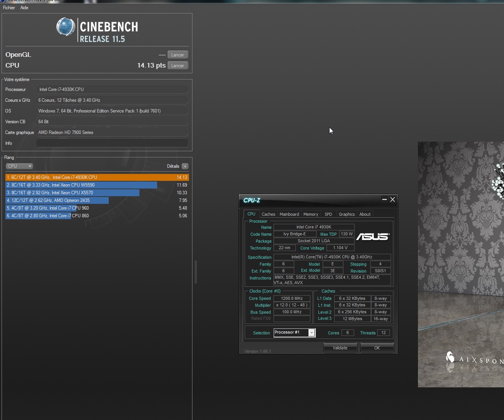The height and width of the screenshot is (420, 504).
Task: Launch the OpenGL test with Lancer
Action: [177, 55]
